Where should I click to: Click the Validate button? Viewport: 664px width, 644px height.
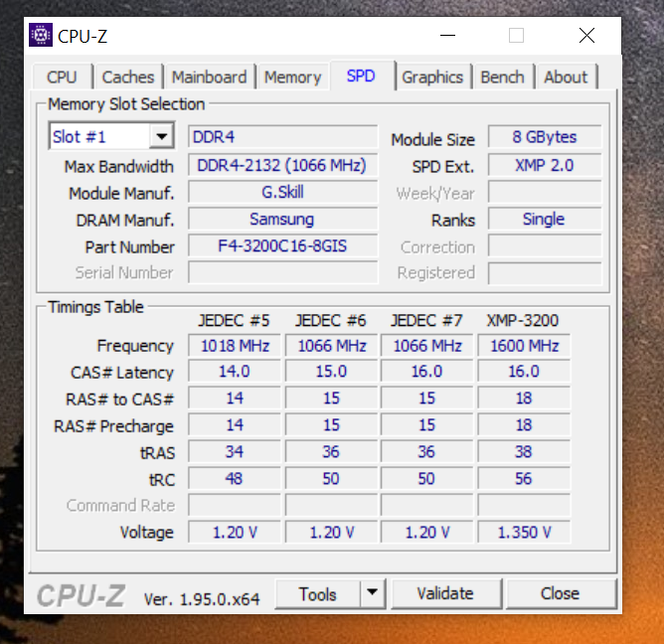point(446,593)
